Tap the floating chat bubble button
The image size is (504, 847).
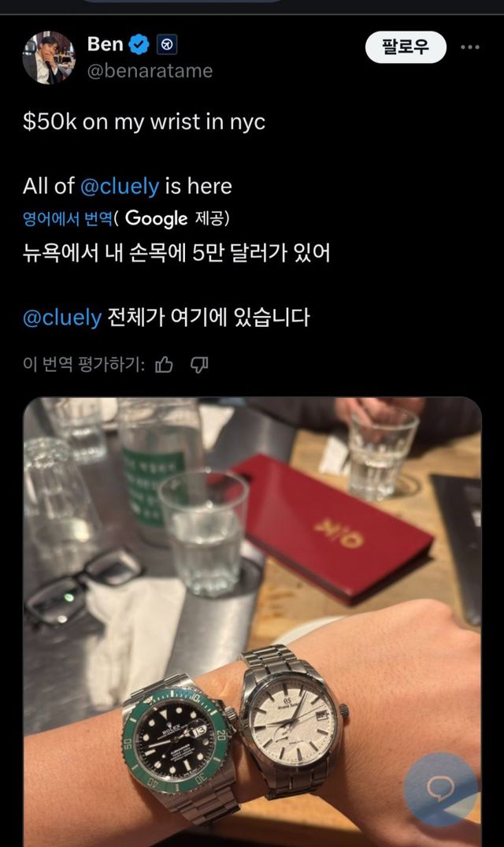pyautogui.click(x=441, y=789)
